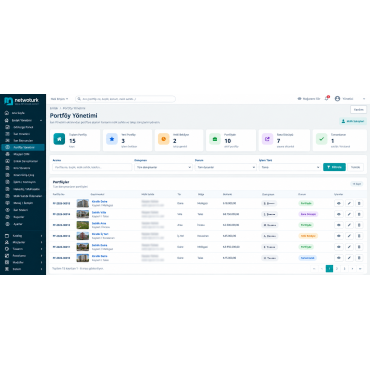Delete the Satılık Daire row with trash icon
370x370 pixels.
tap(359, 247)
